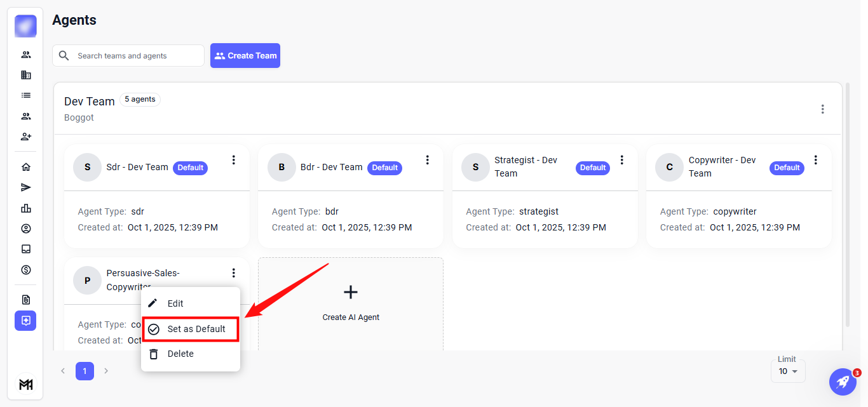Click the bar chart sidebar icon
Screen dimensions: 868x407
point(25,208)
